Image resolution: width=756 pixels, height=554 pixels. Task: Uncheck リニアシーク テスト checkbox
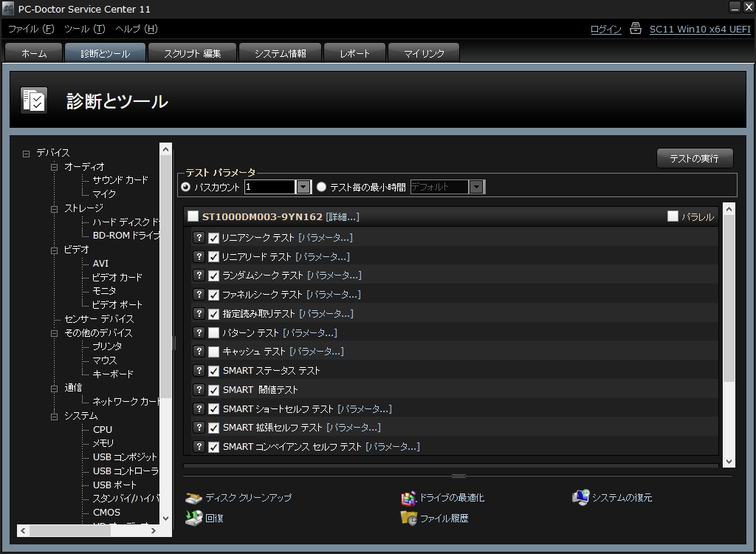[x=213, y=238]
